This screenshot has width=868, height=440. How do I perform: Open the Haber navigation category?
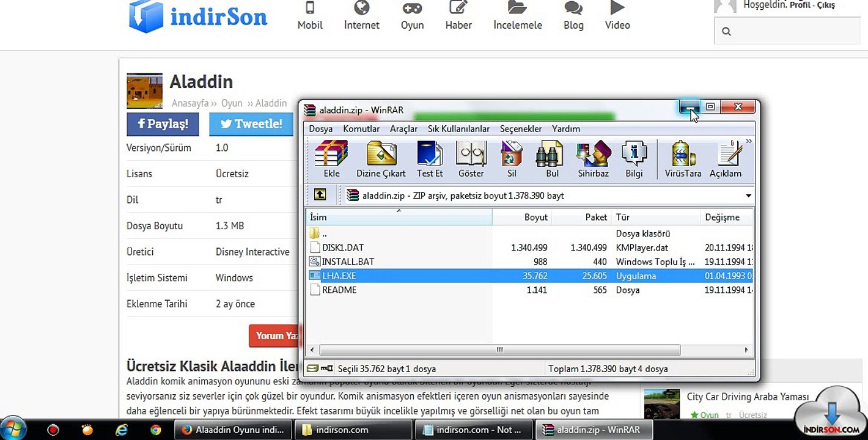coord(458,16)
